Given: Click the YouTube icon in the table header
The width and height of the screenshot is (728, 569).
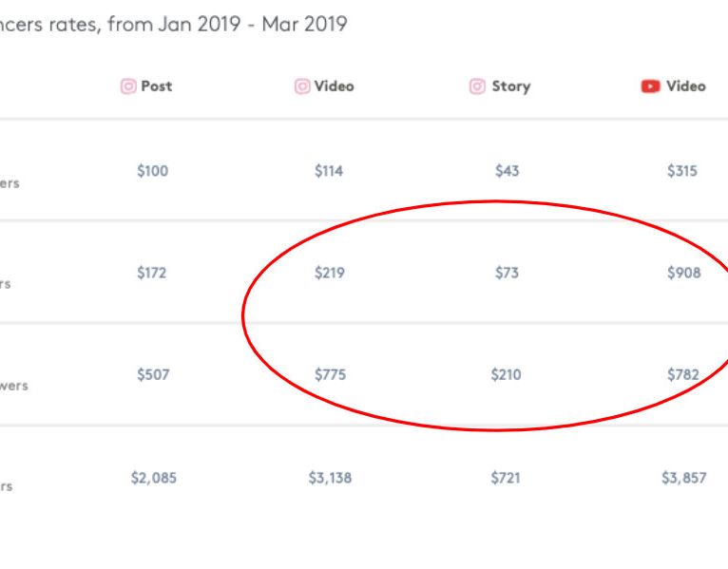Looking at the screenshot, I should (x=650, y=86).
